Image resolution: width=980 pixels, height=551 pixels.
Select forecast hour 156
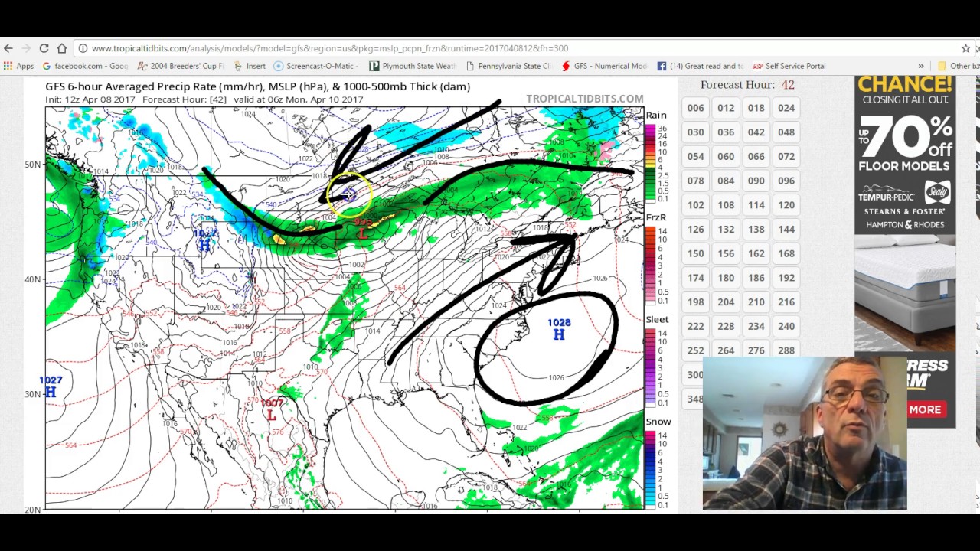click(x=726, y=253)
